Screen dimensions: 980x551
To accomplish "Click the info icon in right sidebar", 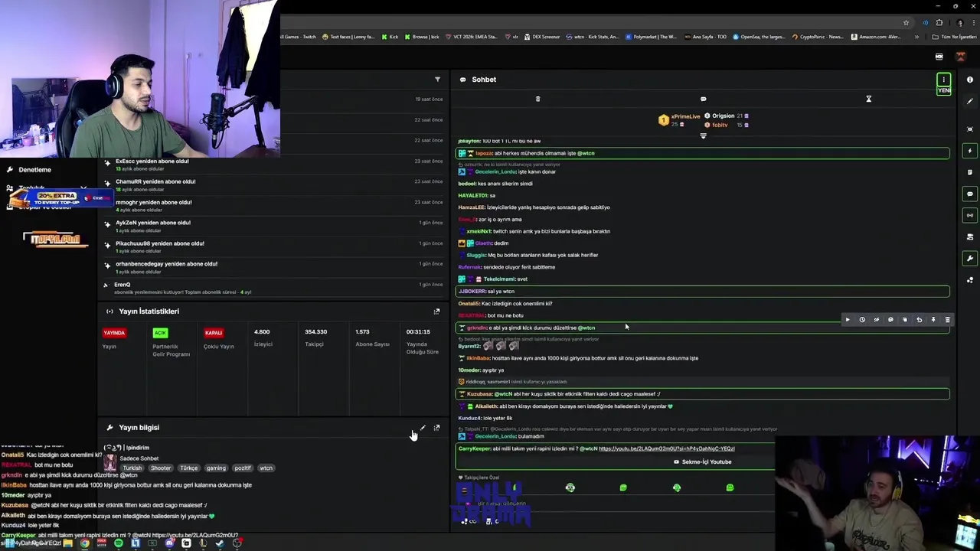I will (970, 80).
